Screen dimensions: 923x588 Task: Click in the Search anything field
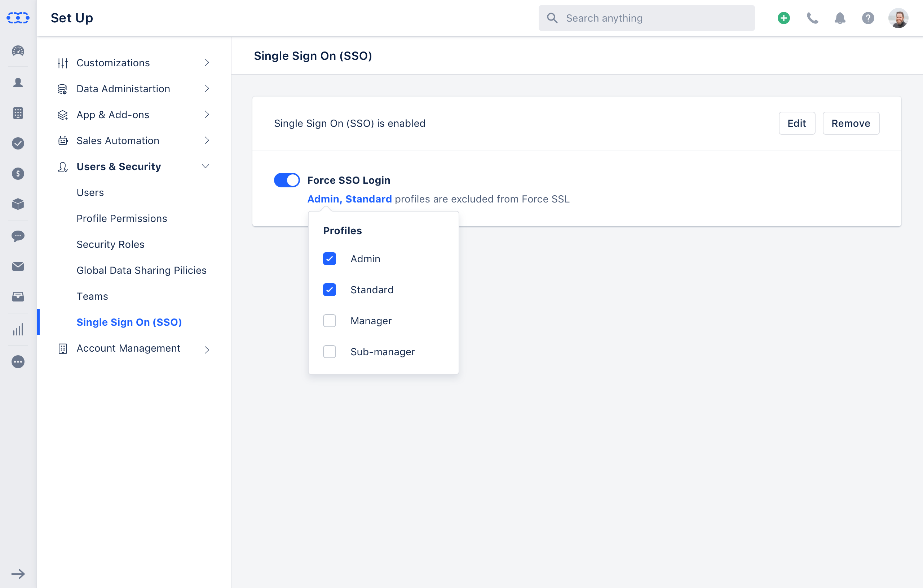click(646, 18)
